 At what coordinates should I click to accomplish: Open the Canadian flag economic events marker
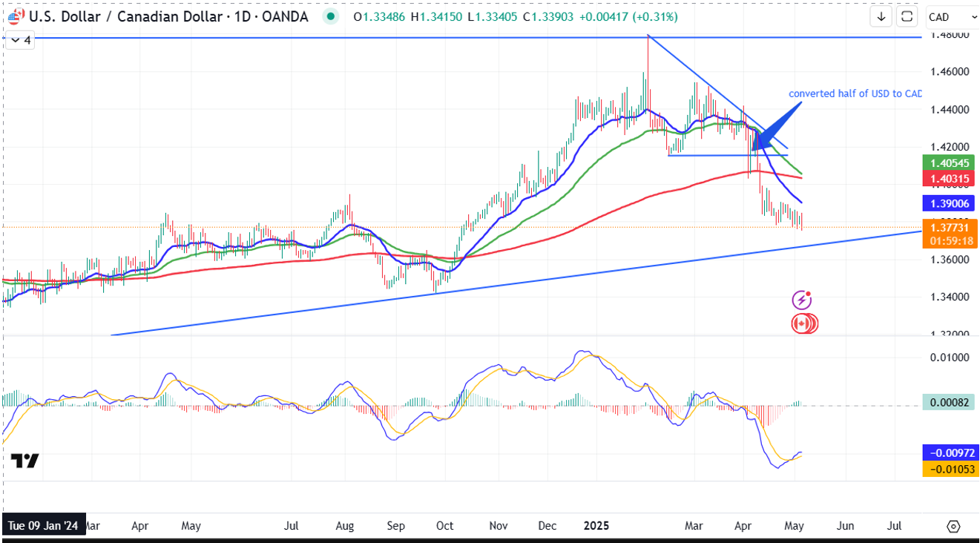coord(803,323)
